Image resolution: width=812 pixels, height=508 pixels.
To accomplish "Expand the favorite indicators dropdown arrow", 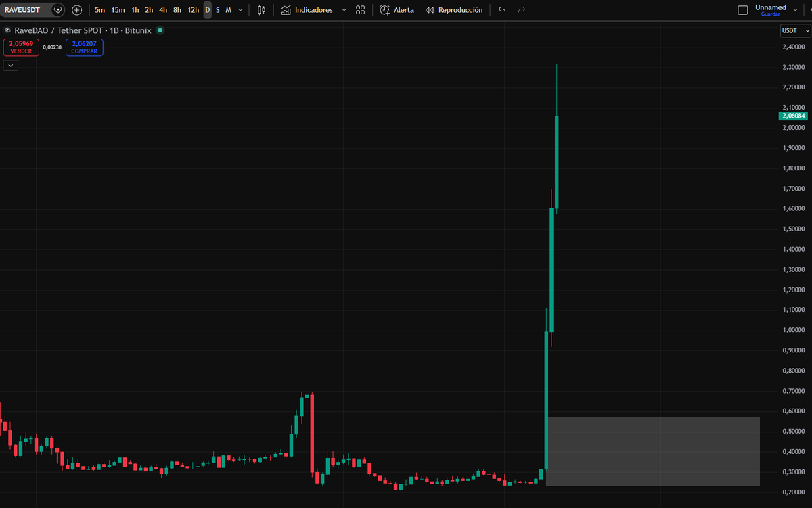I will (x=344, y=10).
